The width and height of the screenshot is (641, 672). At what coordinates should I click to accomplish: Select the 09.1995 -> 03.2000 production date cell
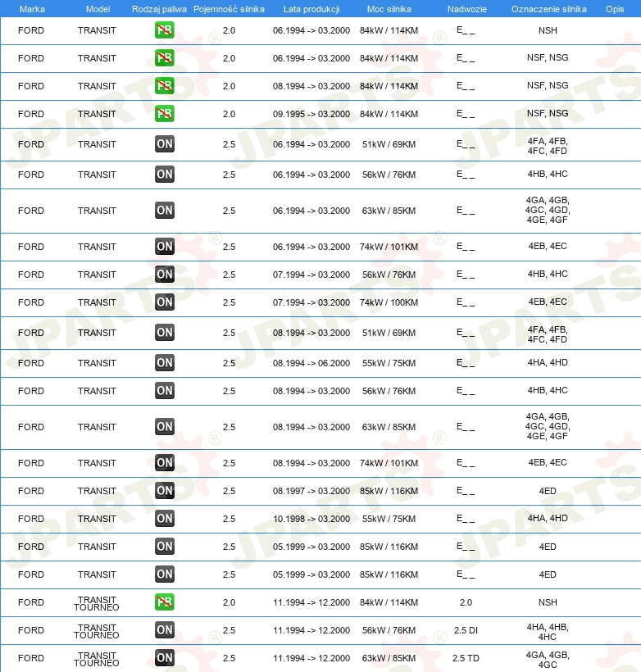coord(311,114)
